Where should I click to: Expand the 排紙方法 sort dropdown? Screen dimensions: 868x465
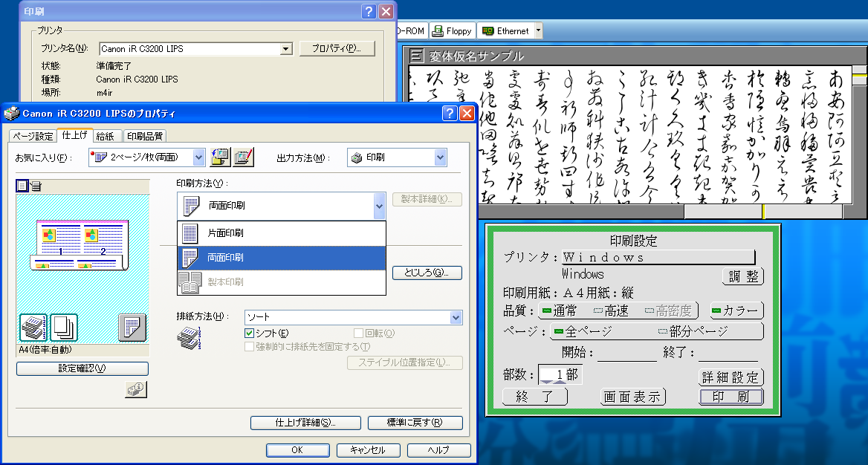coord(456,318)
